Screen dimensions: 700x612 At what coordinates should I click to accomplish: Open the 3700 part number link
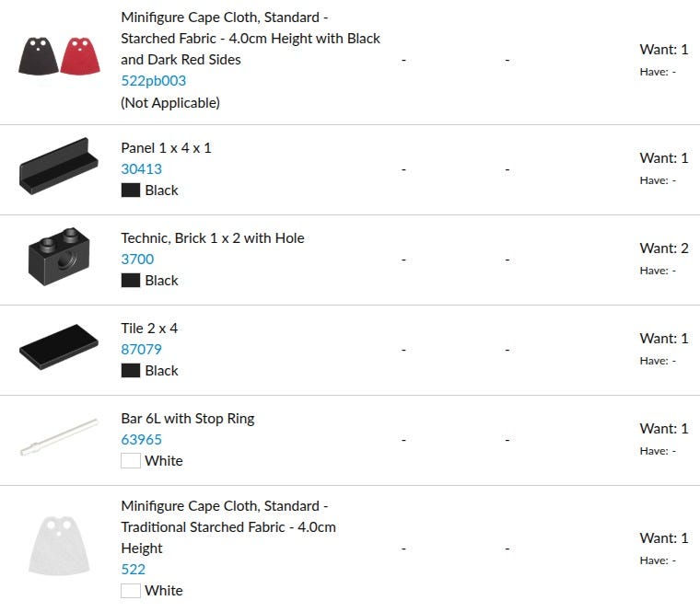click(x=137, y=260)
